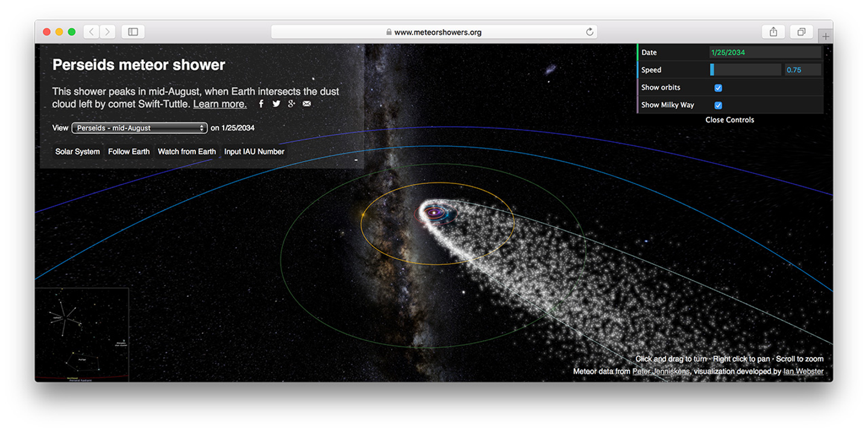Share on Twitter icon
This screenshot has height=432, width=868.
[x=276, y=104]
